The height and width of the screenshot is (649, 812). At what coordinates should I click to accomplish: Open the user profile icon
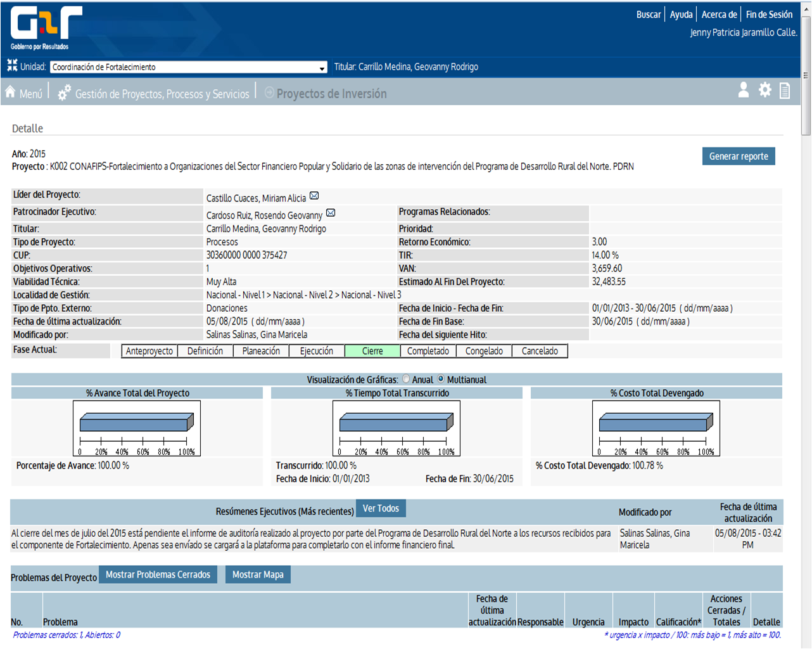[x=744, y=91]
